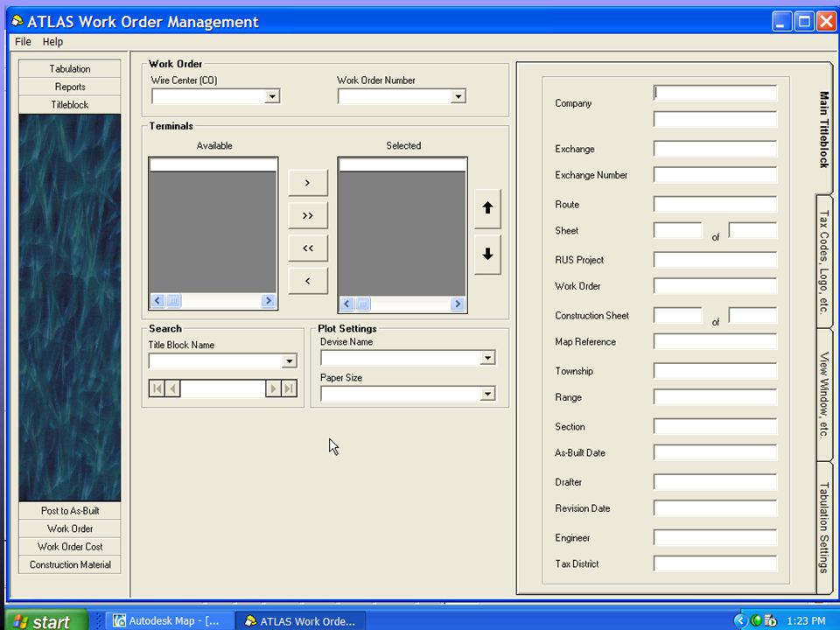
Task: Click Tax District input field
Action: pyautogui.click(x=715, y=563)
